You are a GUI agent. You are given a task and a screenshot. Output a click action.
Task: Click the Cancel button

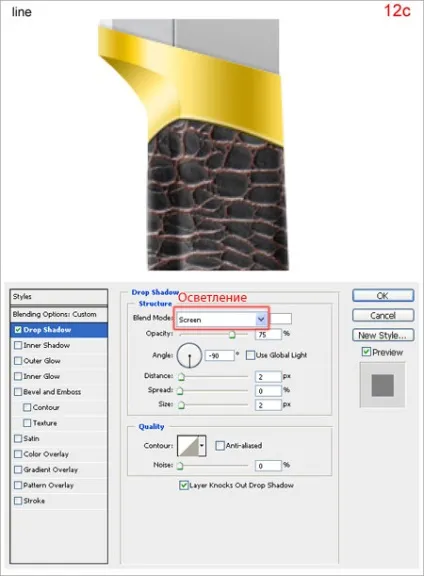[383, 315]
